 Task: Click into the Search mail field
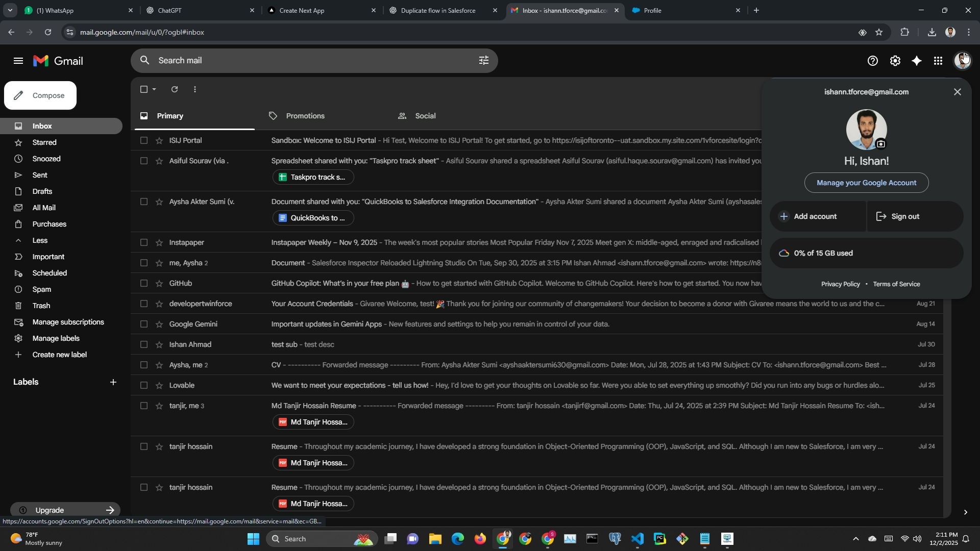tap(306, 60)
